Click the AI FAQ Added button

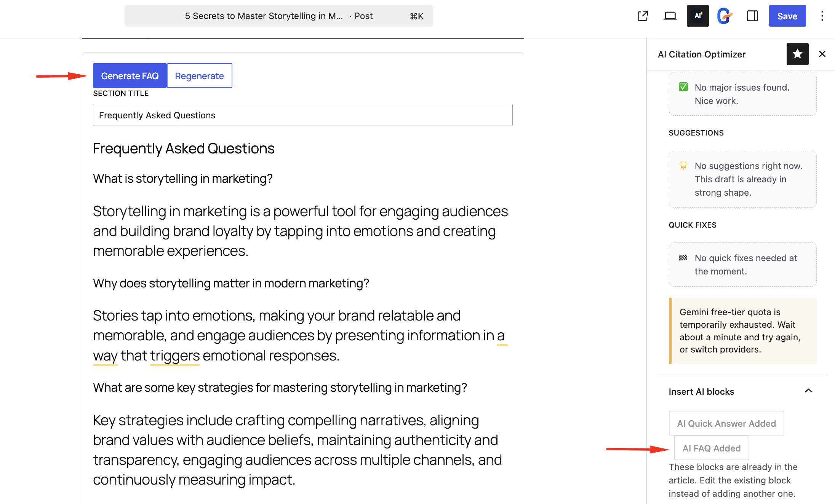[x=711, y=448]
